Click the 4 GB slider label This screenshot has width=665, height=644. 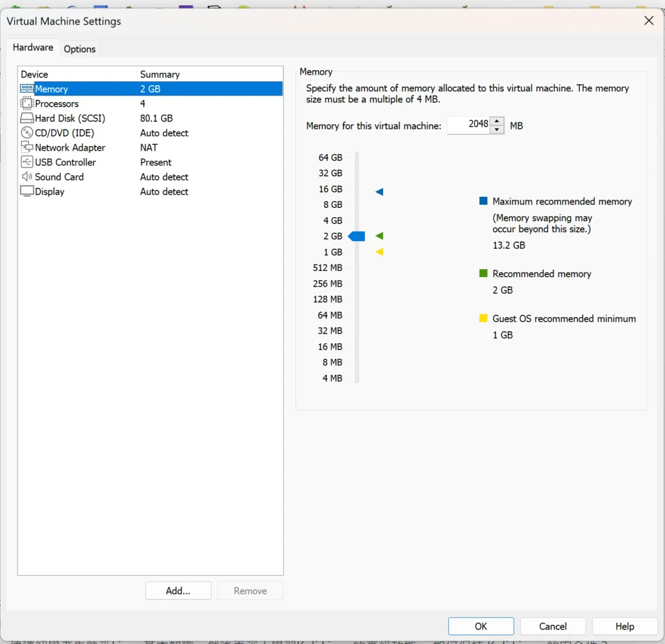pyautogui.click(x=333, y=220)
